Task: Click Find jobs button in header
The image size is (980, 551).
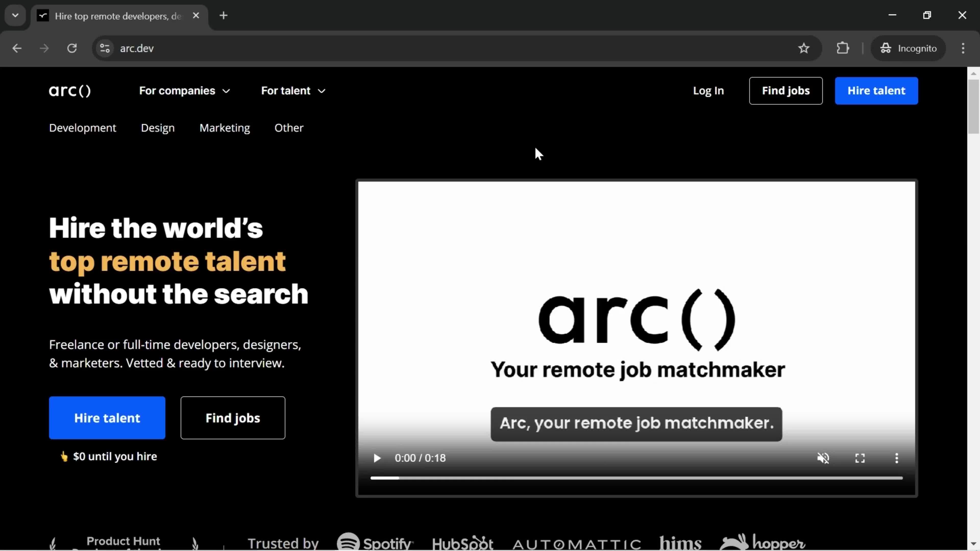Action: point(786,91)
